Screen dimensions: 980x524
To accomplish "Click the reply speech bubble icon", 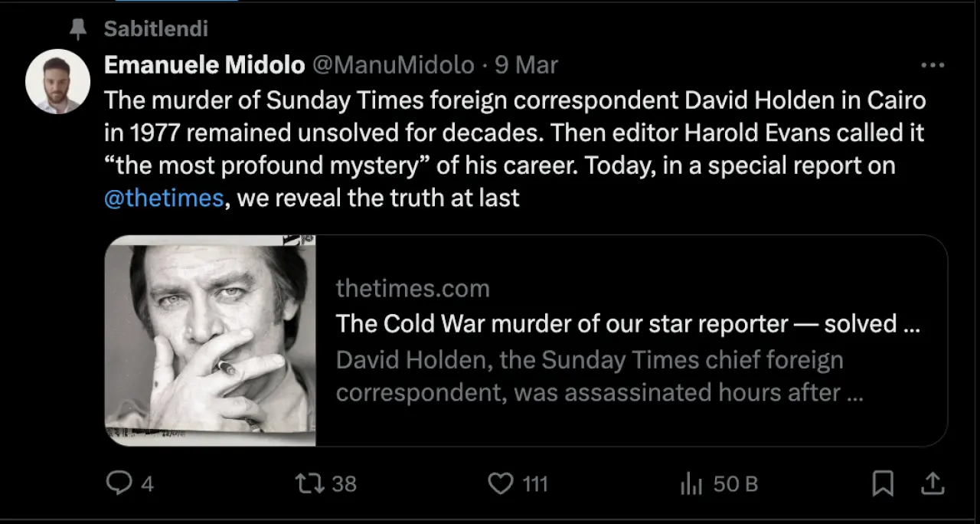I will click(x=119, y=483).
